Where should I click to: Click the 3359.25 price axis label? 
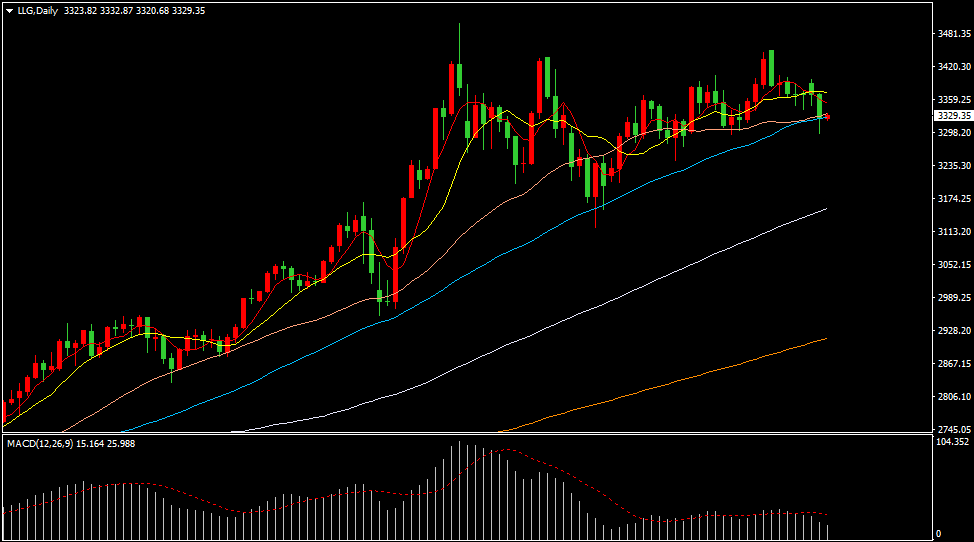(x=954, y=99)
